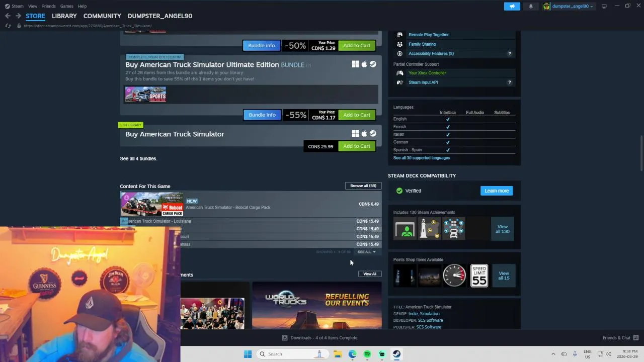Open the View menu
This screenshot has width=644, height=362.
(x=33, y=6)
